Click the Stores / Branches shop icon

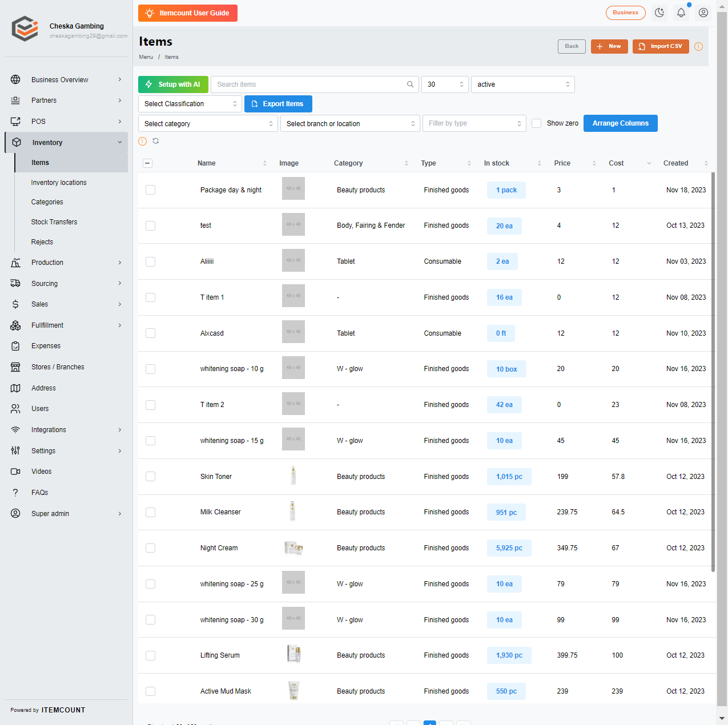(x=15, y=367)
